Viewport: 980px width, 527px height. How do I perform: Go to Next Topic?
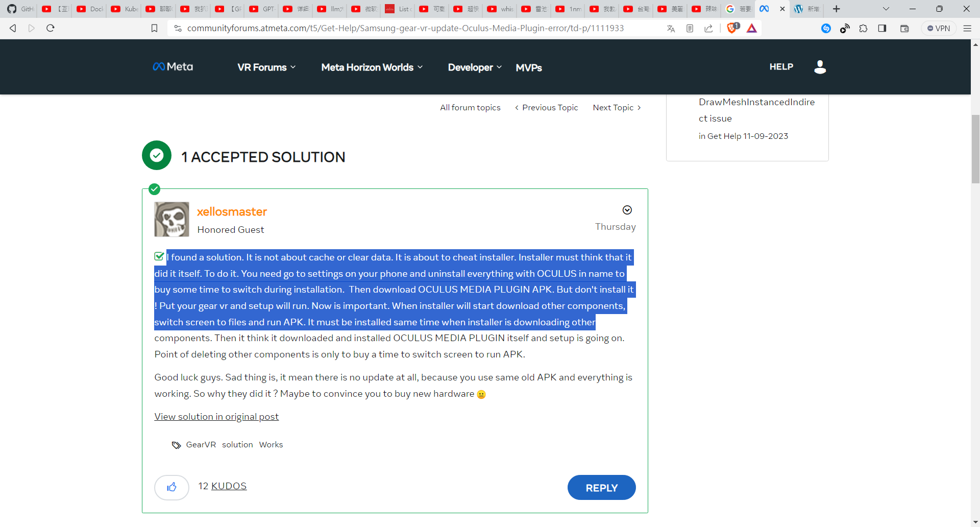coord(617,108)
